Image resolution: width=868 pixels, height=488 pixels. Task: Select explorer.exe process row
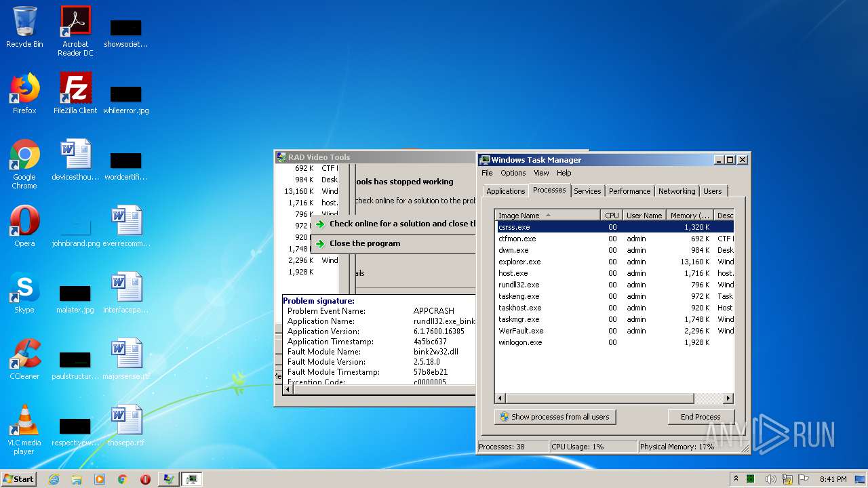tap(614, 262)
